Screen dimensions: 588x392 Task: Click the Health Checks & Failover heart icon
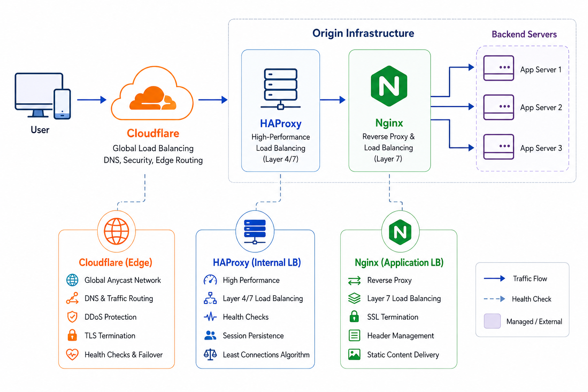pos(72,354)
